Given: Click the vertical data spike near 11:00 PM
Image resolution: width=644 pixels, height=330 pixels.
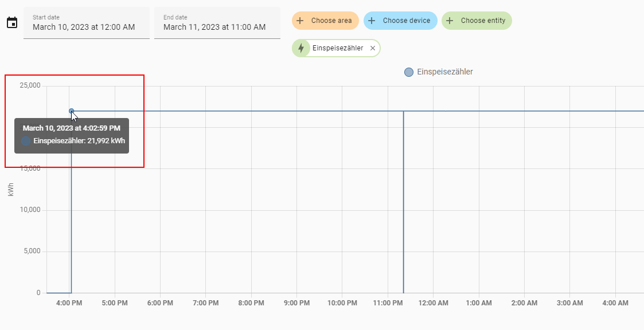Looking at the screenshot, I should (x=403, y=201).
